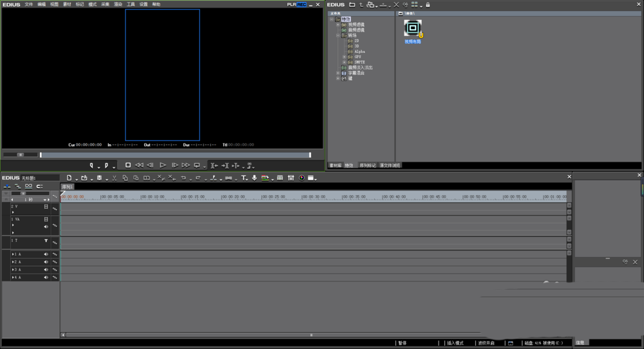The width and height of the screenshot is (644, 349).
Task: Toggle the insert/overwrite mode icon
Action: [7, 186]
